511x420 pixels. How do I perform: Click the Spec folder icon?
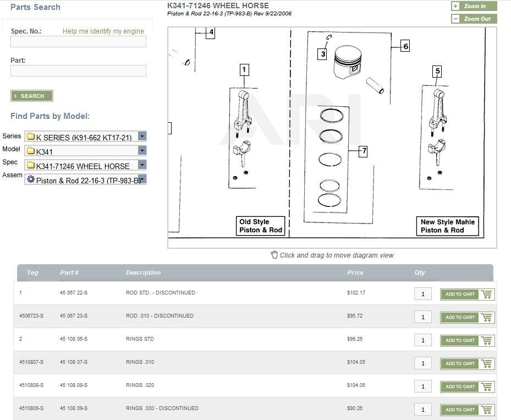tap(31, 165)
